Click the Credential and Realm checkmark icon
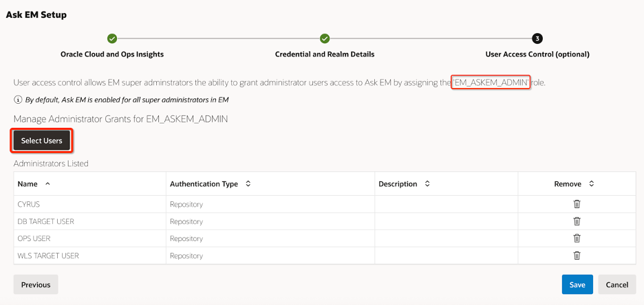This screenshot has height=305, width=644. (x=325, y=38)
